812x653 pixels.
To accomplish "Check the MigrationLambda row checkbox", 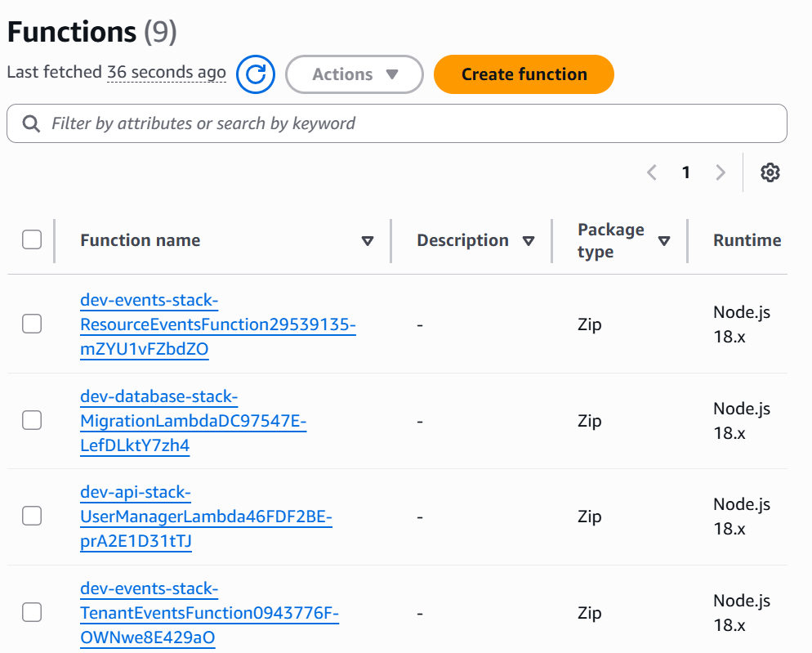I will [x=32, y=420].
